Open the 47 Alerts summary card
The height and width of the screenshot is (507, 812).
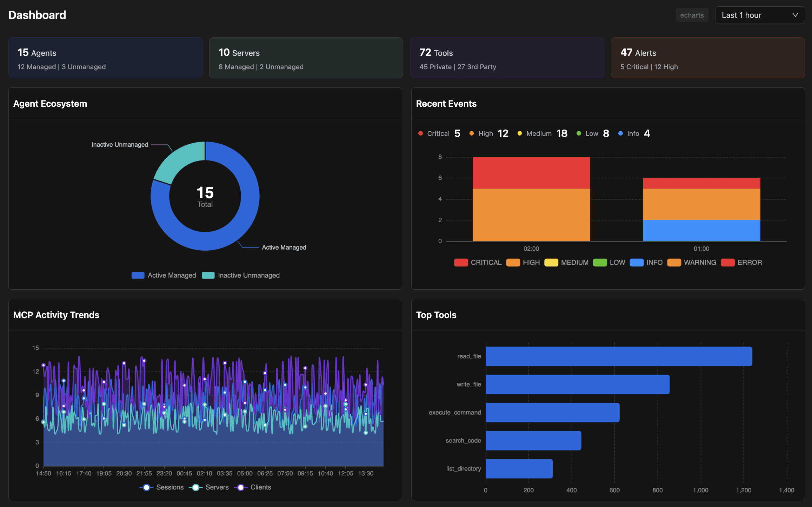click(x=707, y=58)
